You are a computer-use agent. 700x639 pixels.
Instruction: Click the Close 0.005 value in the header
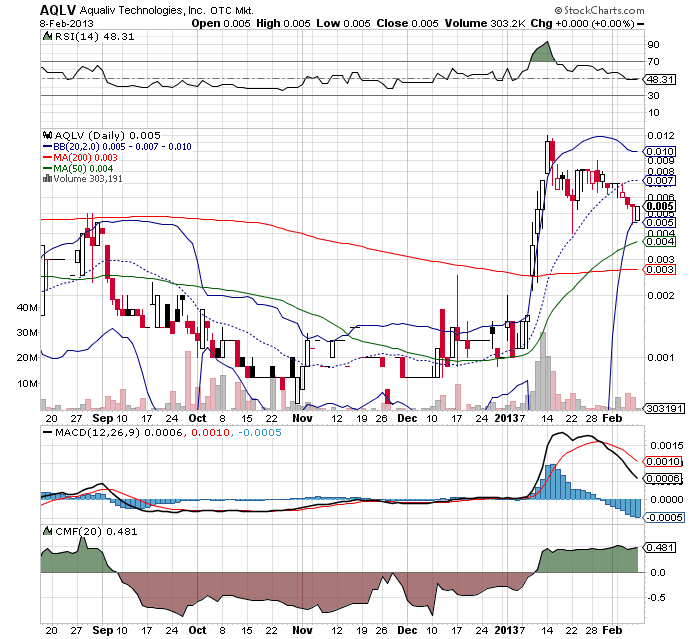407,23
